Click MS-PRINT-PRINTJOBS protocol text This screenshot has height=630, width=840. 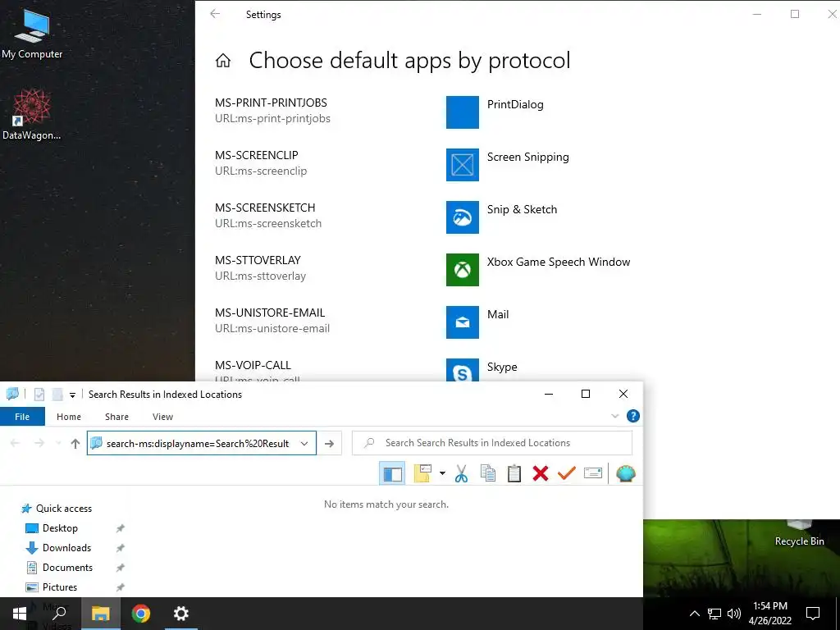[x=271, y=103]
